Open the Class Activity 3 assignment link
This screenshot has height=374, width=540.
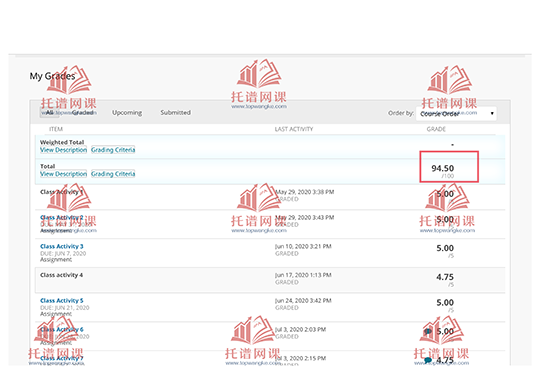(x=62, y=246)
